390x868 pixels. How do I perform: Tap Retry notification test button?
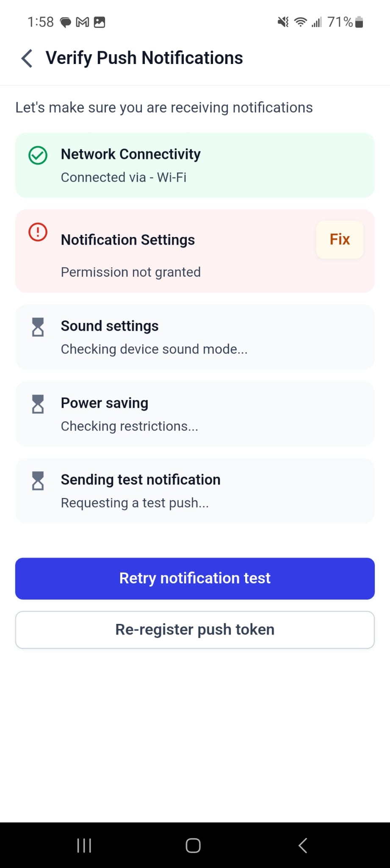click(x=195, y=579)
